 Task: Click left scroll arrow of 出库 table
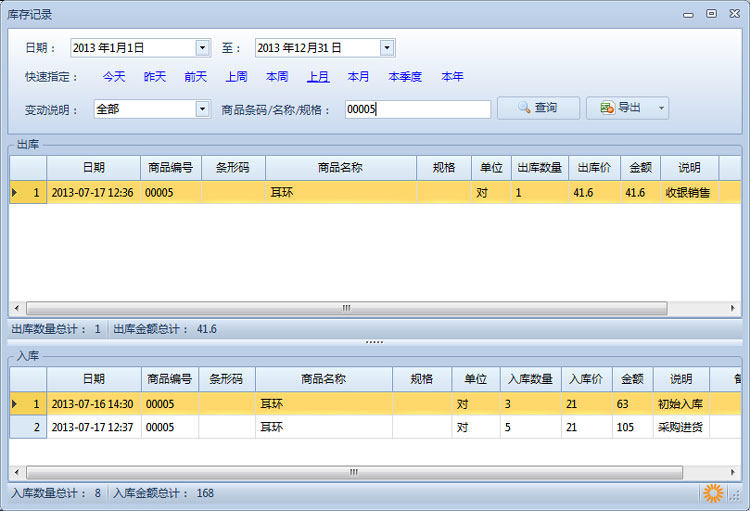(x=17, y=308)
